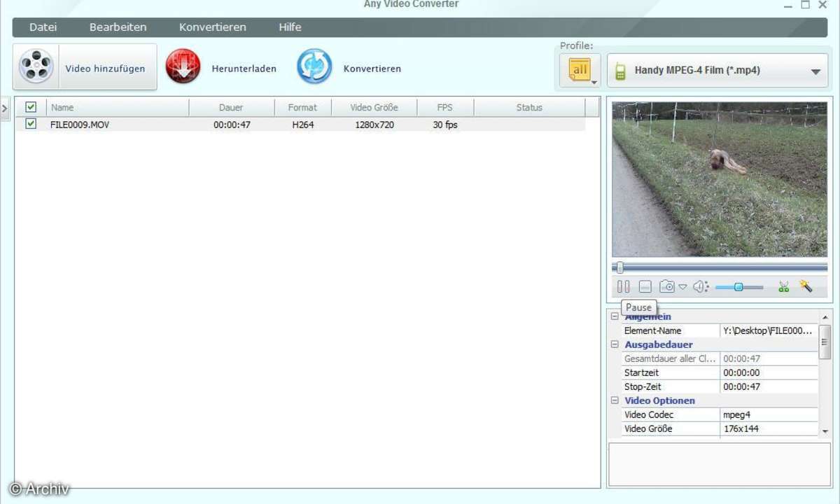Click the blue Konvertieren icon in the toolbar
Viewport: 840px width, 504px height.
314,67
